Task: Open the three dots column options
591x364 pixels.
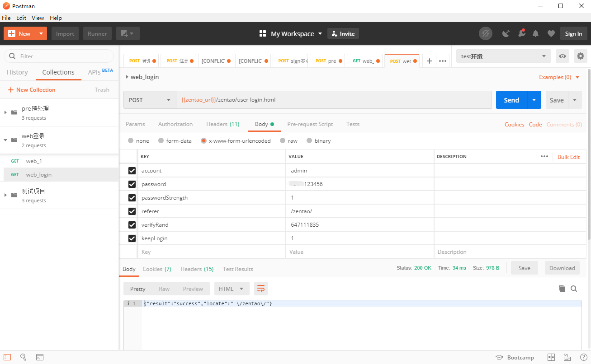Action: click(544, 156)
